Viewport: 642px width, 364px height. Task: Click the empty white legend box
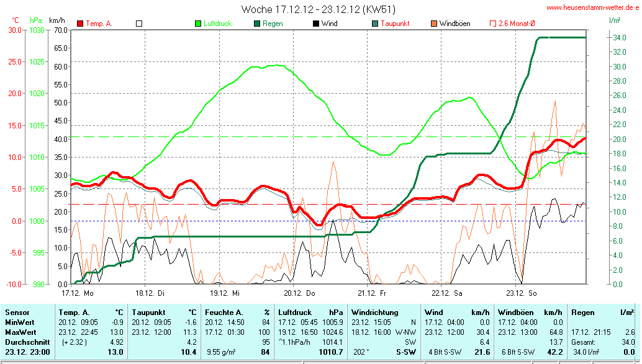coord(139,24)
